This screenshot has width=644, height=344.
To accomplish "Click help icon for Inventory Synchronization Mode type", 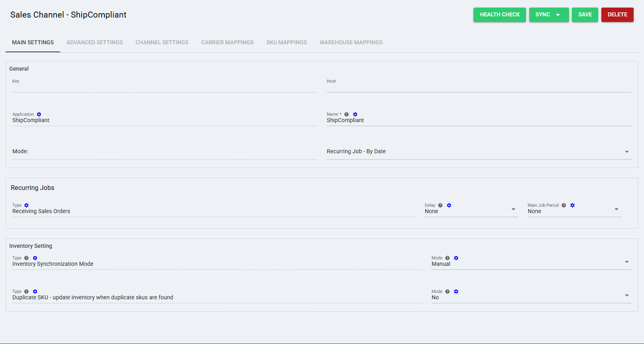I will point(27,258).
